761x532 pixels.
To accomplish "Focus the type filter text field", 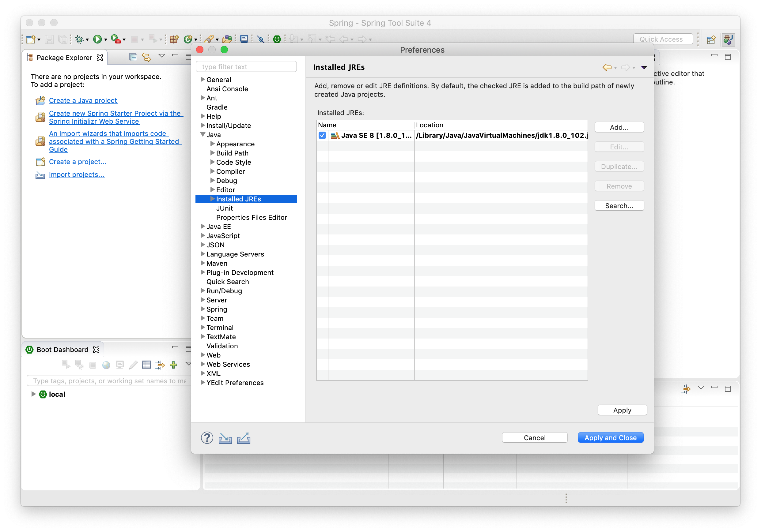I will (246, 67).
